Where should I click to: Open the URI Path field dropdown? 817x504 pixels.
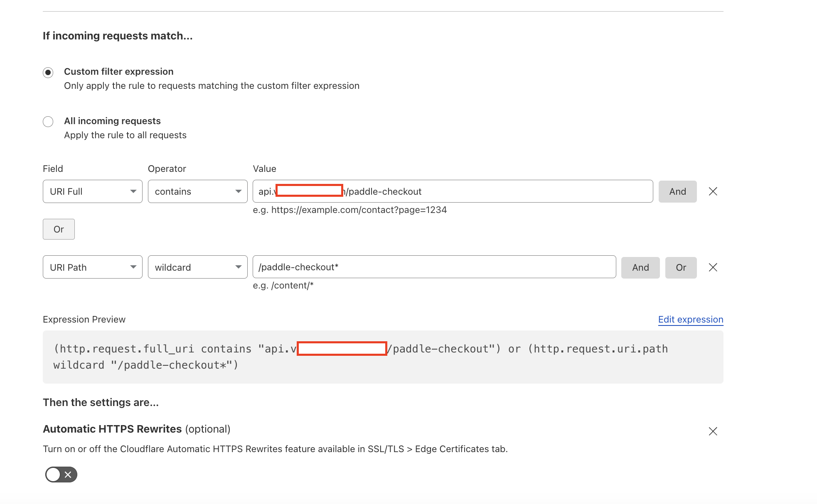(x=92, y=267)
